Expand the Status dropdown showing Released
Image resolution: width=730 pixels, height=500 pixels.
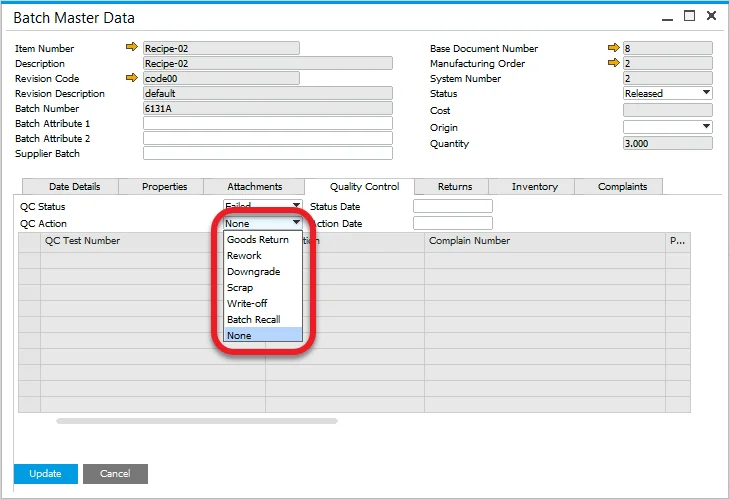[706, 93]
